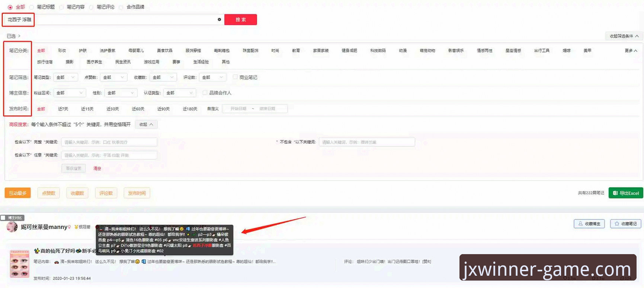The height and width of the screenshot is (288, 644).
Task: Open the 笔记类型 dropdown
Action: (x=65, y=77)
